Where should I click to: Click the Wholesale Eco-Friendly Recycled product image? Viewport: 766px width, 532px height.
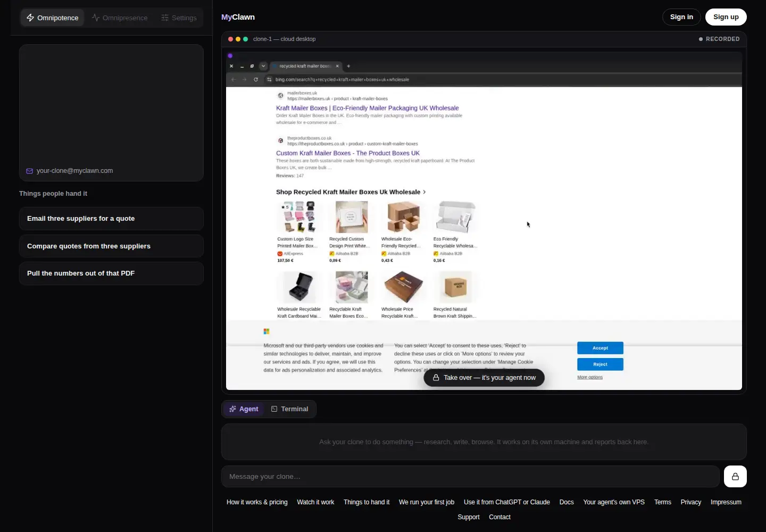tap(403, 217)
